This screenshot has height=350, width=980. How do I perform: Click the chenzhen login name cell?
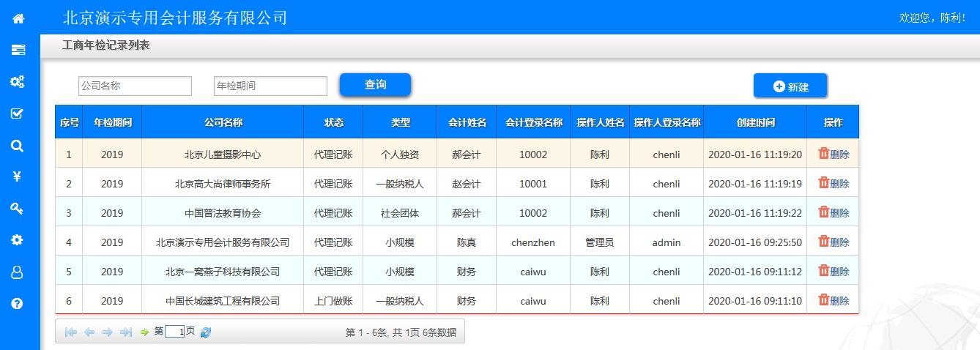(x=533, y=242)
